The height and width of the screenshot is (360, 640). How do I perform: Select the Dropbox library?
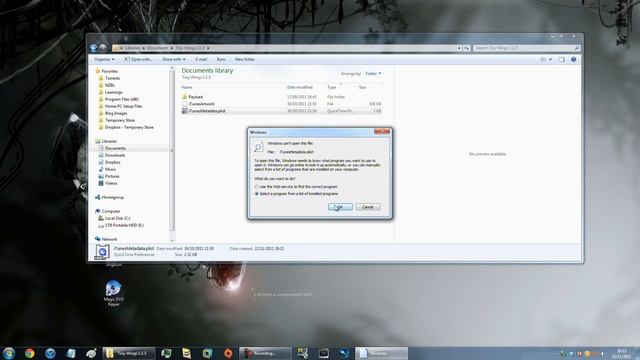pyautogui.click(x=112, y=162)
